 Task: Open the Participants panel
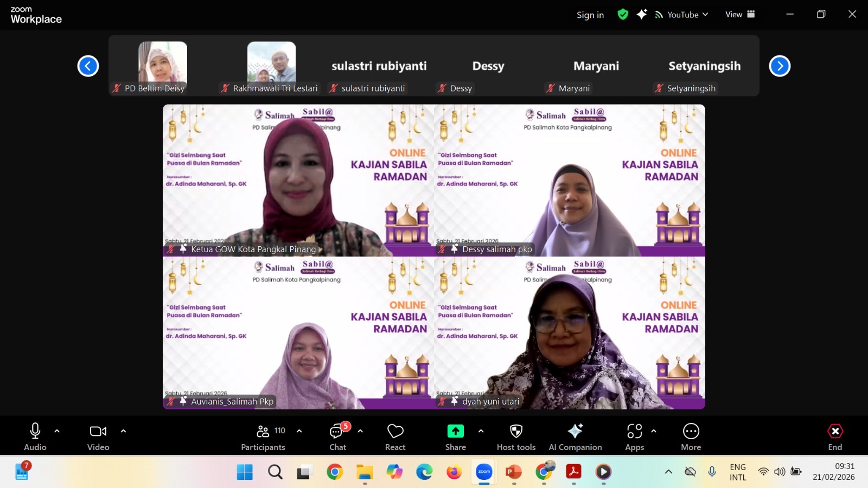tap(263, 437)
